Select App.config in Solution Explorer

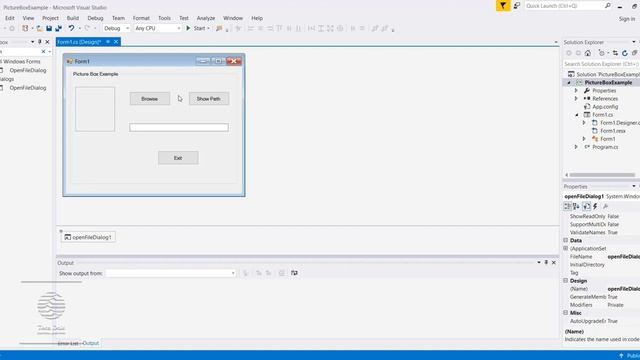click(605, 107)
